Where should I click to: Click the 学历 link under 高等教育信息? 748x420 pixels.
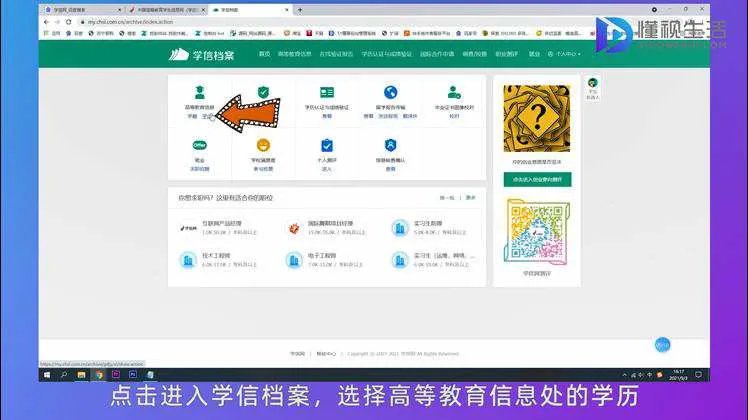[x=207, y=116]
